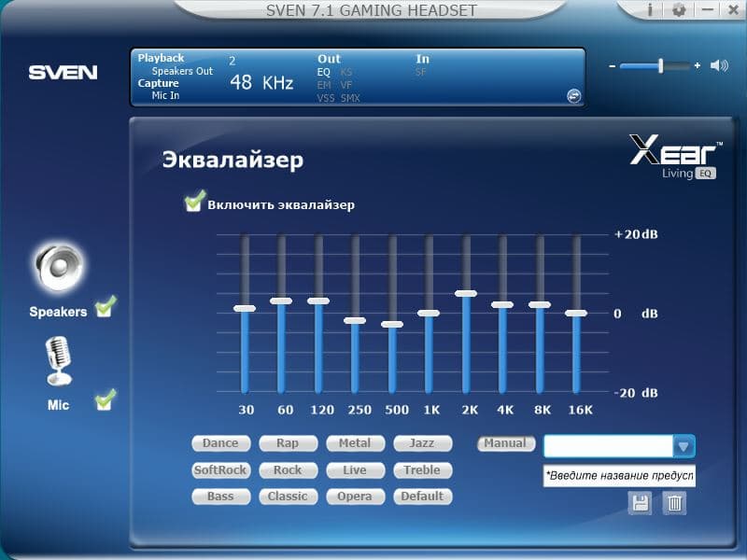Screen dimensions: 747x560
Task: Click the 4K band slider handle
Action: [502, 305]
